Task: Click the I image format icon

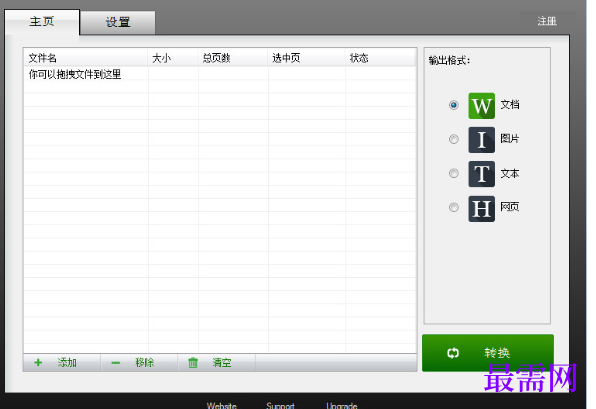Action: pos(482,140)
